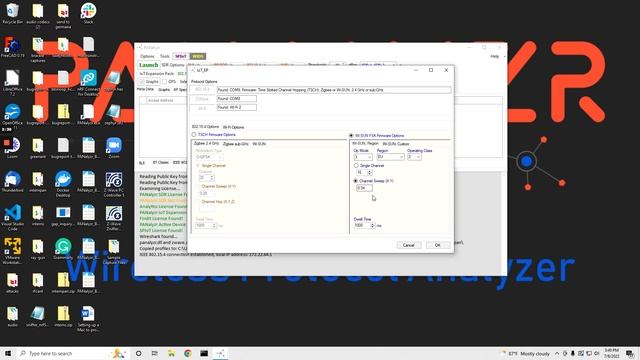The height and width of the screenshot is (360, 640).
Task: Select Wi-SUN Channel Sweep (X:Y) radio button
Action: [356, 181]
